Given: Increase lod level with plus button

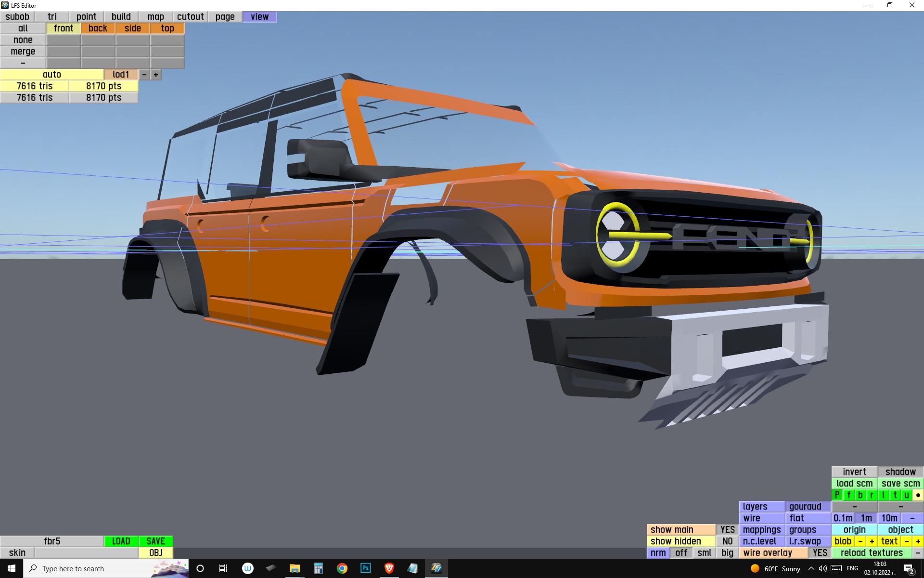Looking at the screenshot, I should [155, 75].
